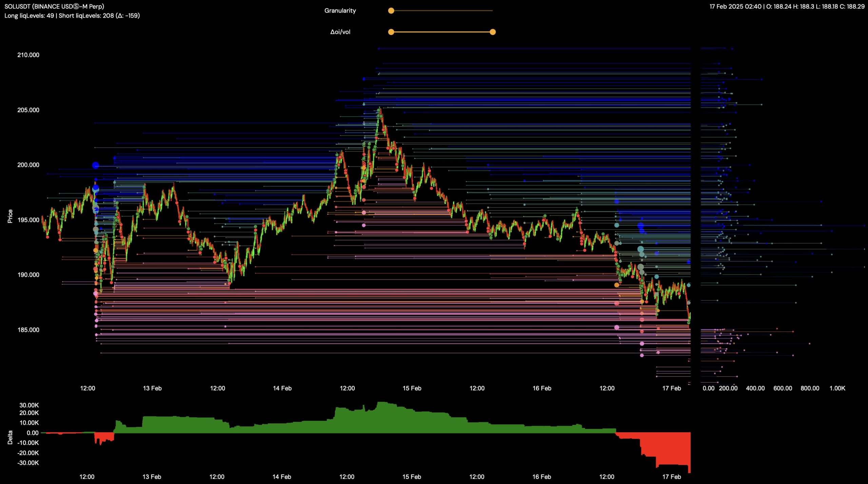This screenshot has width=868, height=484.
Task: Click the vertical Delta axis title
Action: [10, 438]
